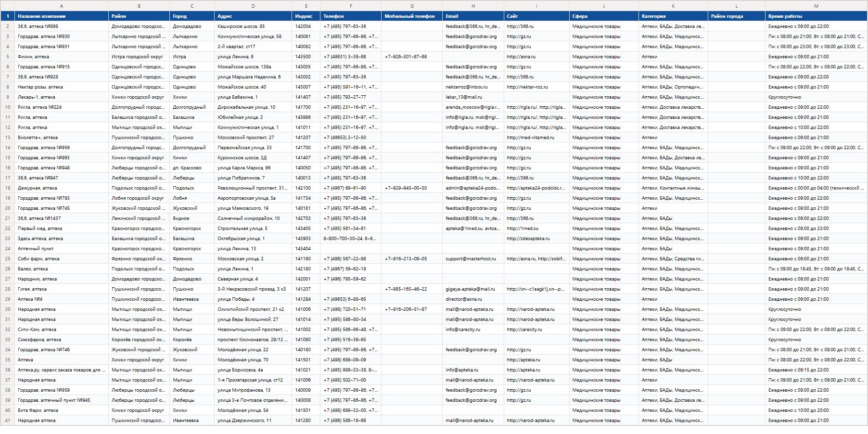The image size is (868, 434).
Task: Click mobile number '+7-926-301-87-68'
Action: 412,57
